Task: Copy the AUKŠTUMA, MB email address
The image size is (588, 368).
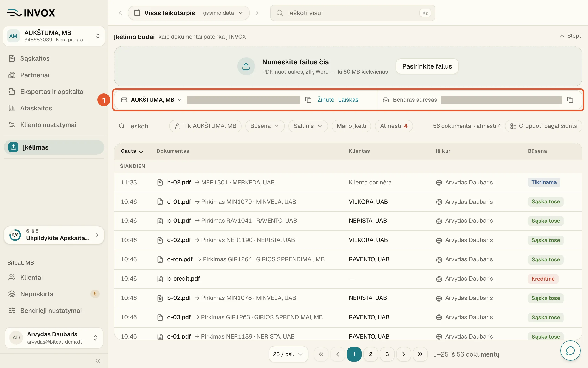Action: click(x=308, y=100)
